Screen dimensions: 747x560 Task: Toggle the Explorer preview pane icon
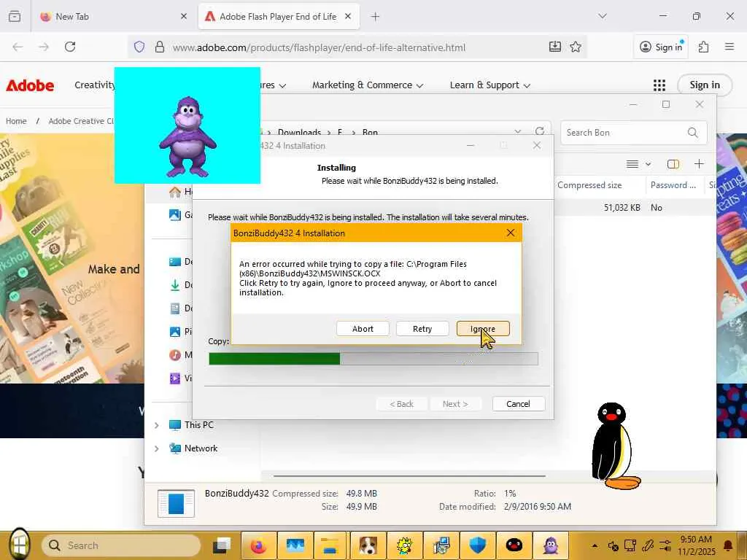point(673,164)
